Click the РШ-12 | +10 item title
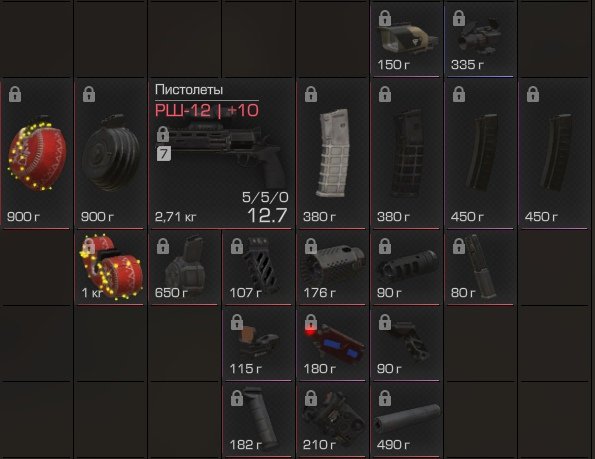Viewport: 595px width, 459px height. coord(207,110)
